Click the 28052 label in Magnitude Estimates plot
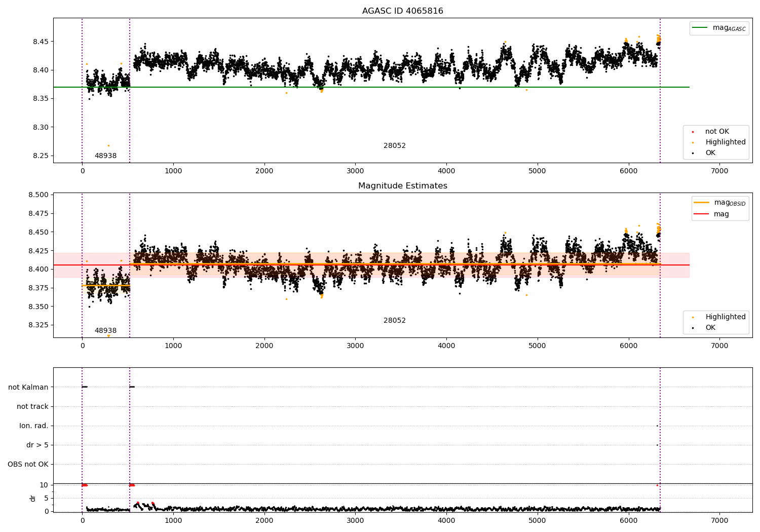760x532 pixels. click(x=394, y=320)
